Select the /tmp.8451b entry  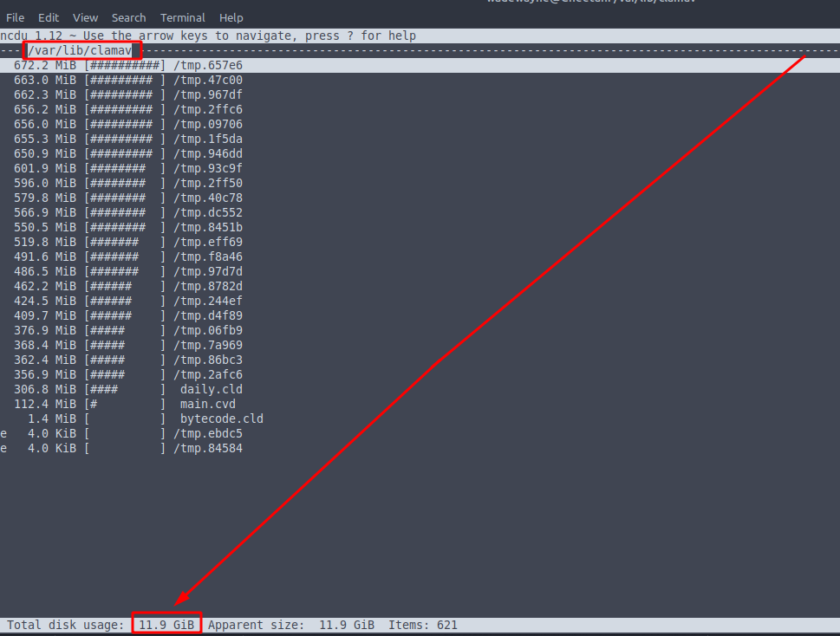pos(420,228)
